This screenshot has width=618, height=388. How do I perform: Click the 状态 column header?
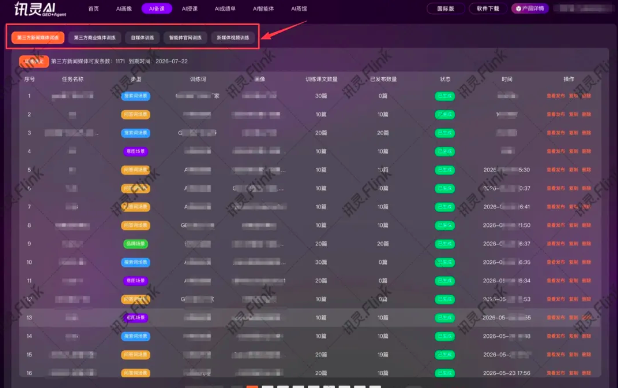point(445,79)
